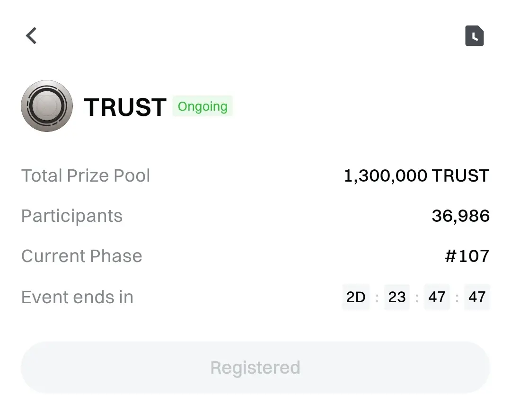
Task: Click the 1,300,000 TRUST prize amount
Action: [416, 176]
